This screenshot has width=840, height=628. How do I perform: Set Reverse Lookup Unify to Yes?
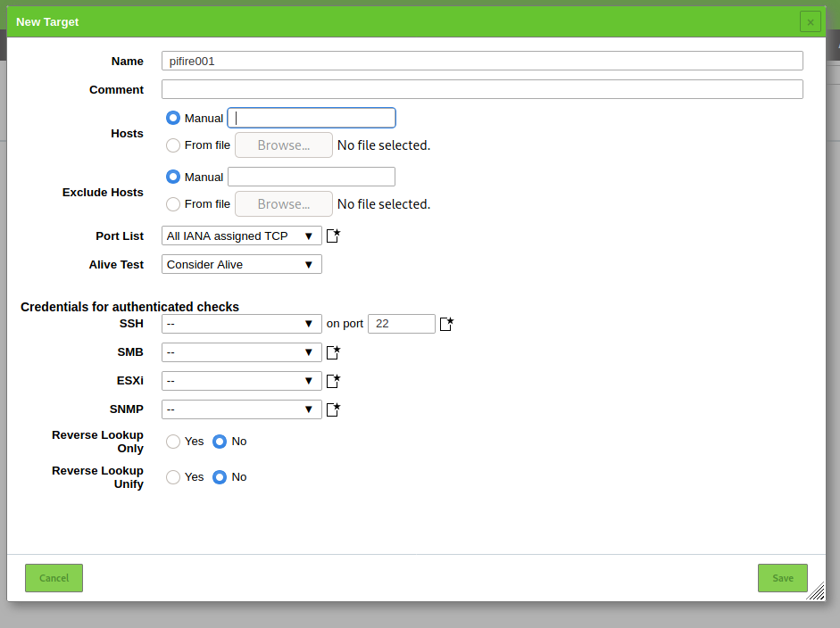(x=173, y=477)
